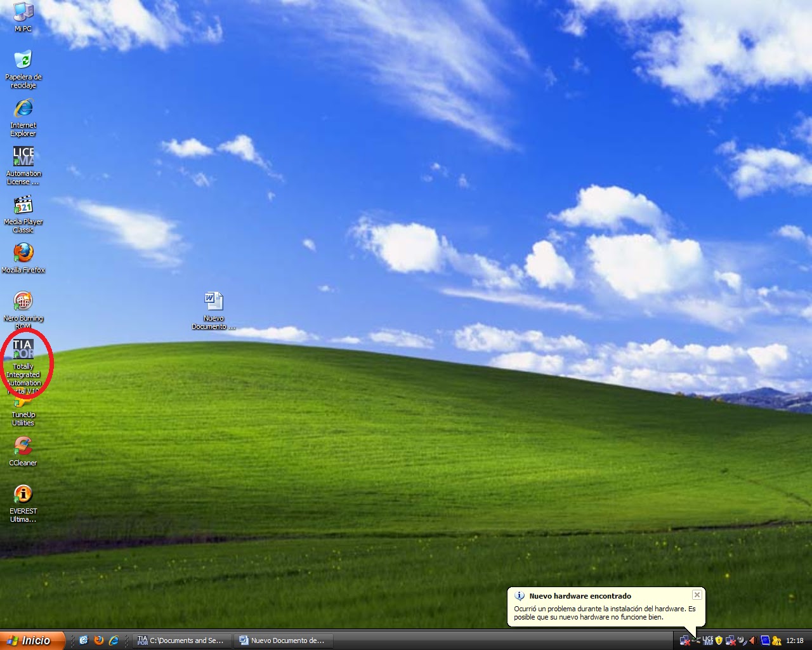Viewport: 812px width, 650px height.
Task: Select the Internet Explorer desktop shortcut
Action: pos(23,117)
